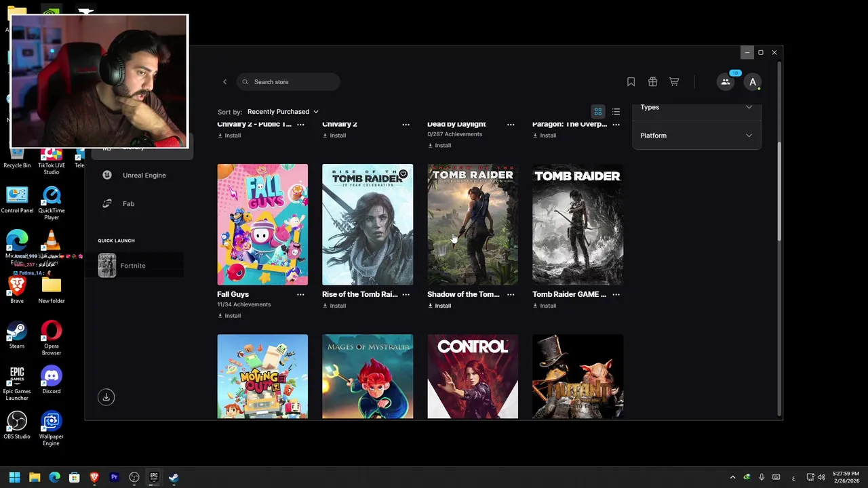Click the taskbar volume icon
Image resolution: width=868 pixels, height=488 pixels.
pyautogui.click(x=822, y=478)
